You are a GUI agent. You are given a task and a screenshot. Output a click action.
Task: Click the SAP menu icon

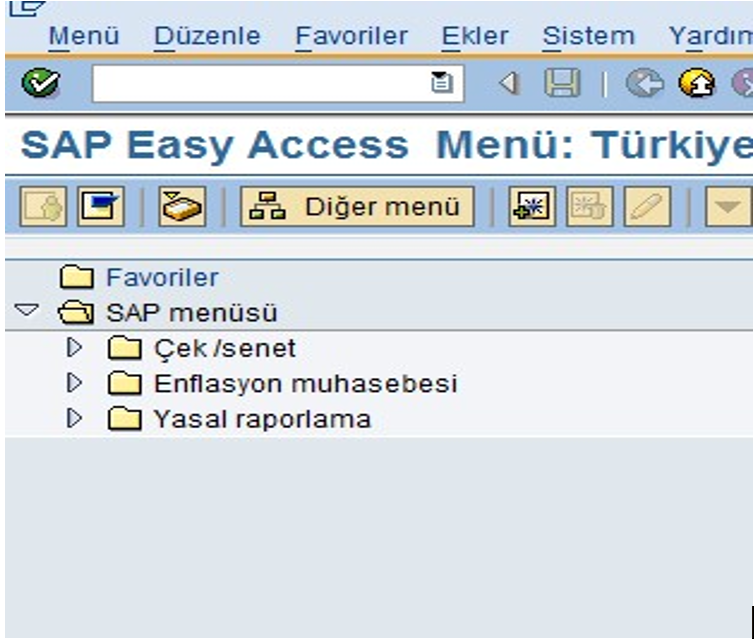click(x=101, y=206)
